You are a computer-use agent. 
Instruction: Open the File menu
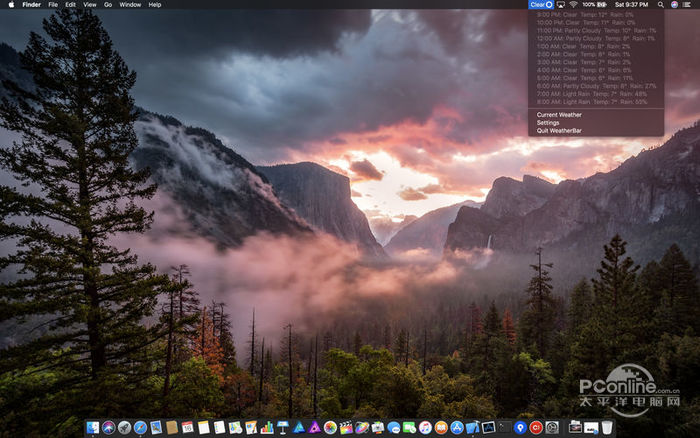(x=53, y=5)
